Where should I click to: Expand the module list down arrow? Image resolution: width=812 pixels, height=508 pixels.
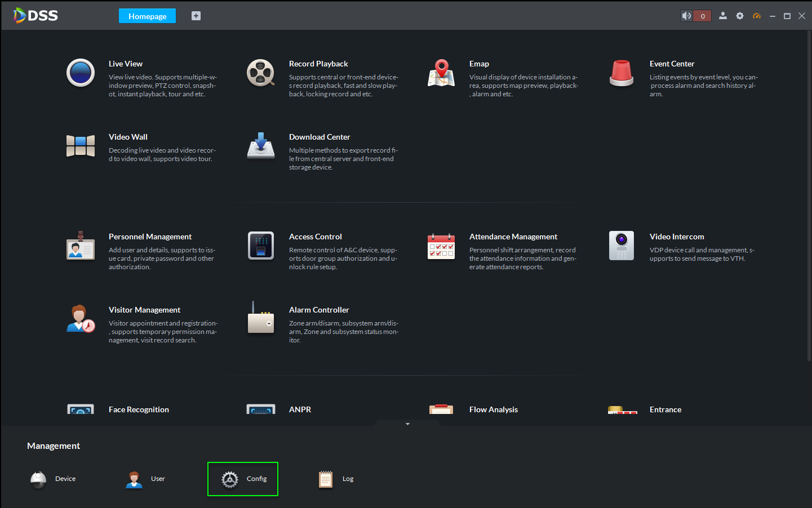pyautogui.click(x=407, y=424)
